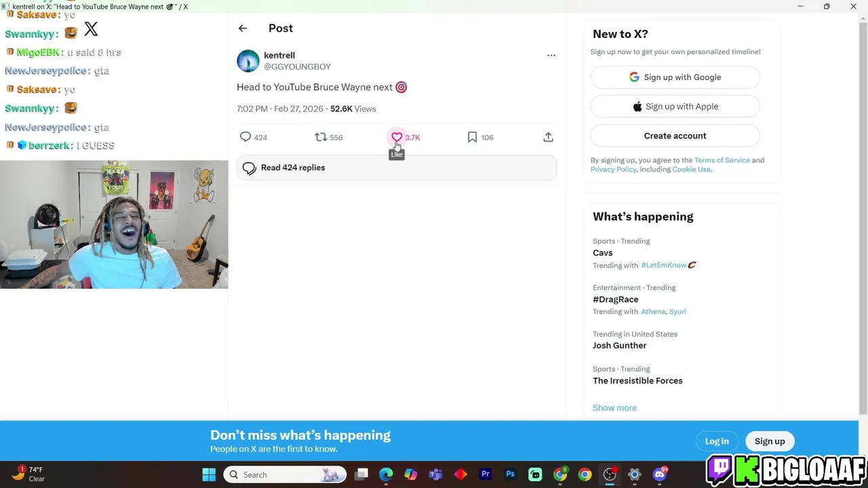The width and height of the screenshot is (868, 488).
Task: Click chat message from berrzerk
Action: pos(60,146)
